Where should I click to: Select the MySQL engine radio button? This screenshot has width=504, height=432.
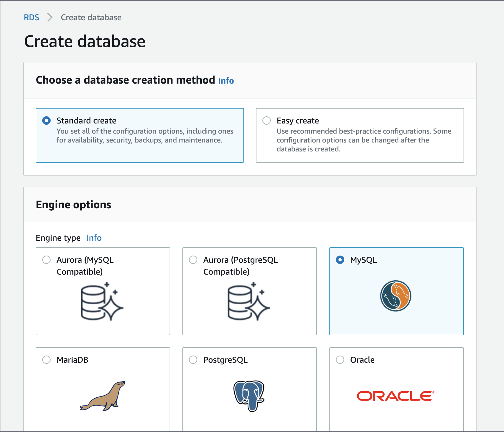coord(340,260)
